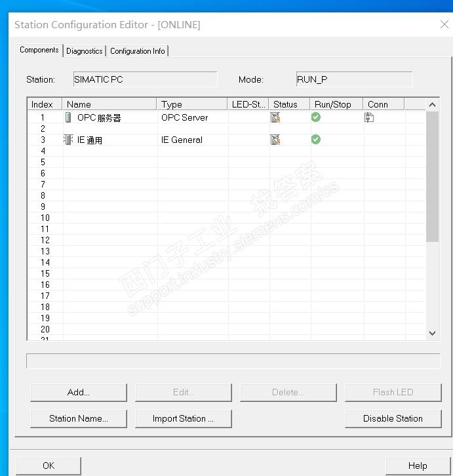
Task: Click the status icon in the OPC Server row
Action: click(275, 117)
